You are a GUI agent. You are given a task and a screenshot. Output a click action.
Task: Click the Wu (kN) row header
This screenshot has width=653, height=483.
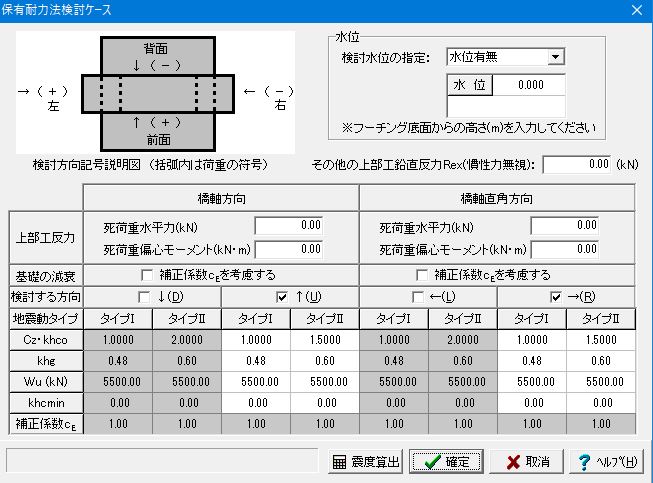pyautogui.click(x=46, y=382)
